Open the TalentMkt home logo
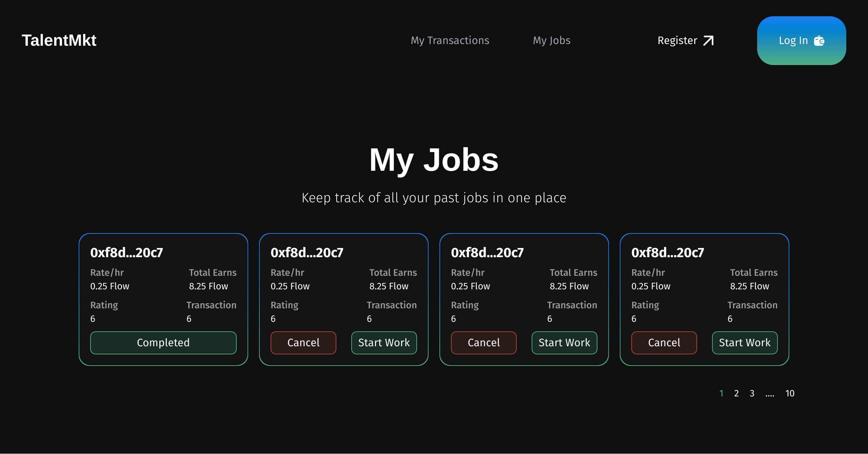This screenshot has width=868, height=454. click(59, 40)
